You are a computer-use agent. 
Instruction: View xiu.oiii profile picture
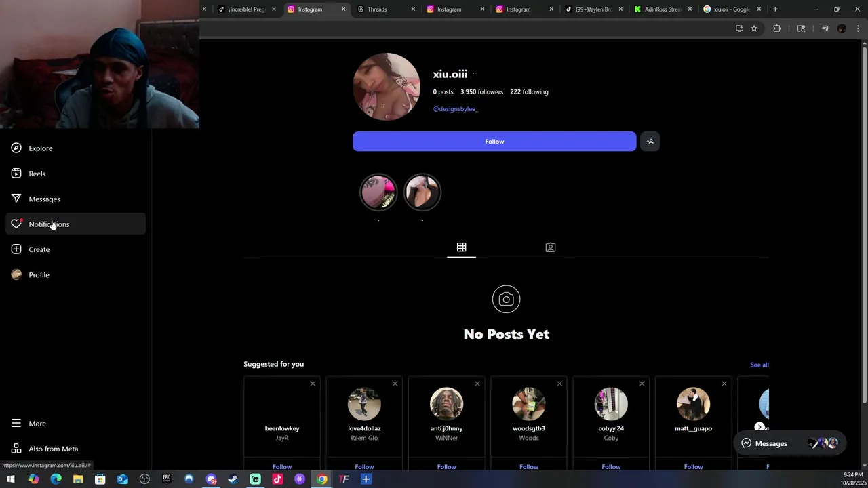coord(387,87)
